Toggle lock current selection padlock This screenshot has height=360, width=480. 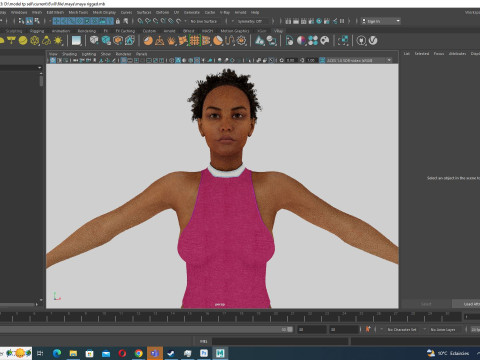118,21
